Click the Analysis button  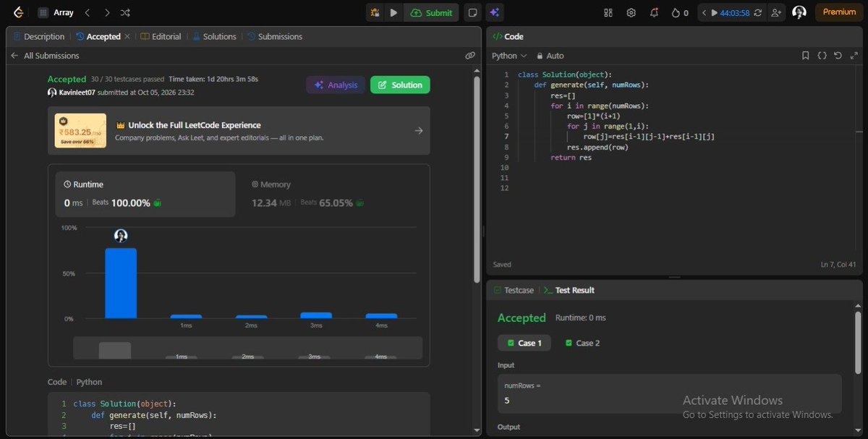pyautogui.click(x=336, y=85)
